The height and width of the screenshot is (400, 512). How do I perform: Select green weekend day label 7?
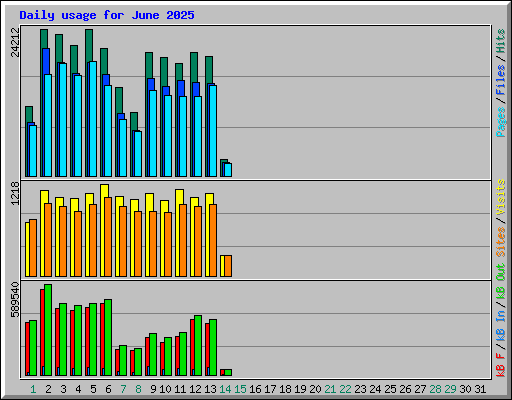pyautogui.click(x=123, y=389)
